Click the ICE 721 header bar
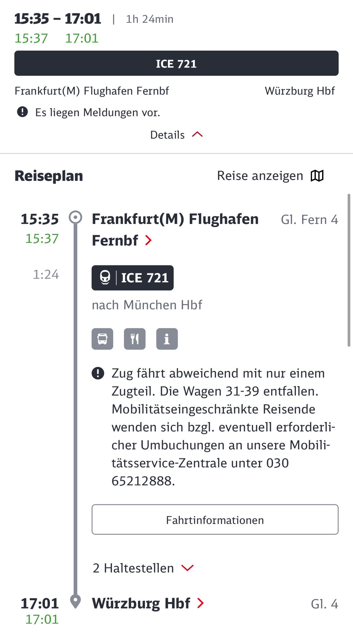This screenshot has height=644, width=353. coord(176,64)
